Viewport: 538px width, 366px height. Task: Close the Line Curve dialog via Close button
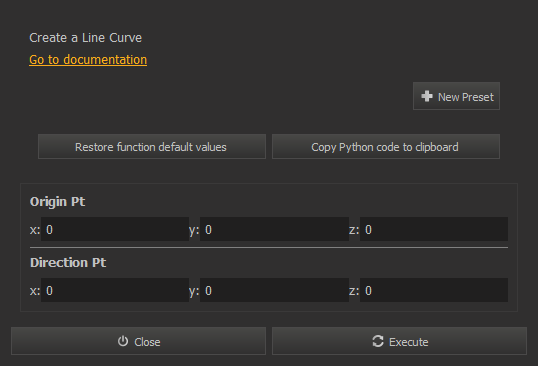[x=139, y=341]
